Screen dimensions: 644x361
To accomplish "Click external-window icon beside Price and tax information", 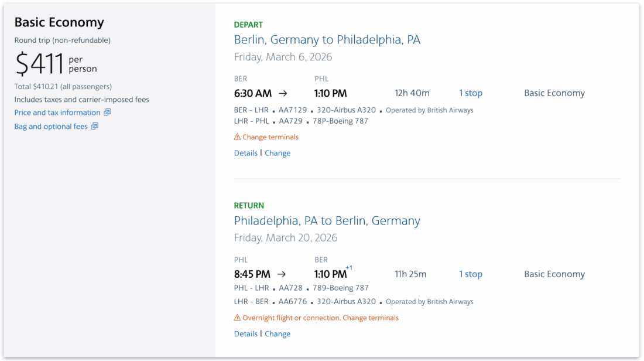I will click(107, 113).
